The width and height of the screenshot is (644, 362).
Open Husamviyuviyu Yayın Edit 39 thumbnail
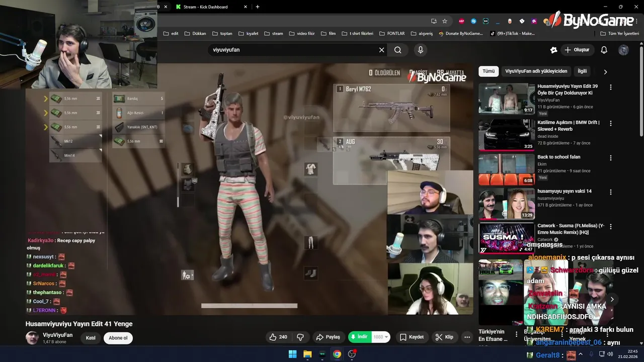(506, 99)
